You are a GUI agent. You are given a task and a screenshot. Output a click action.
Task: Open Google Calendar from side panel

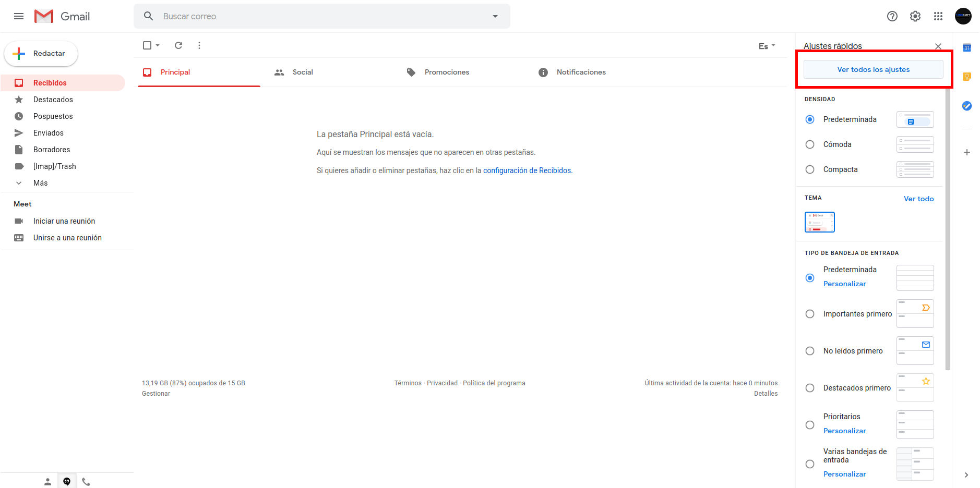(x=966, y=48)
